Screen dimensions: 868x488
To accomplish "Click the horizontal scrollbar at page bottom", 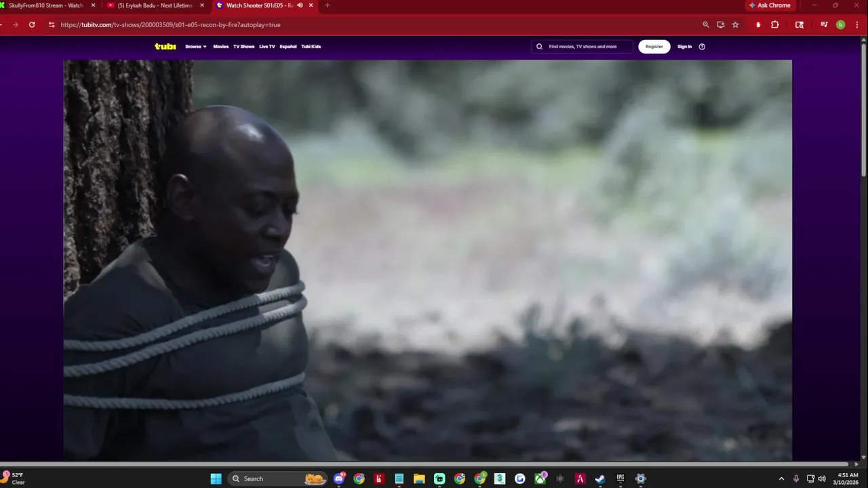I will click(x=426, y=464).
